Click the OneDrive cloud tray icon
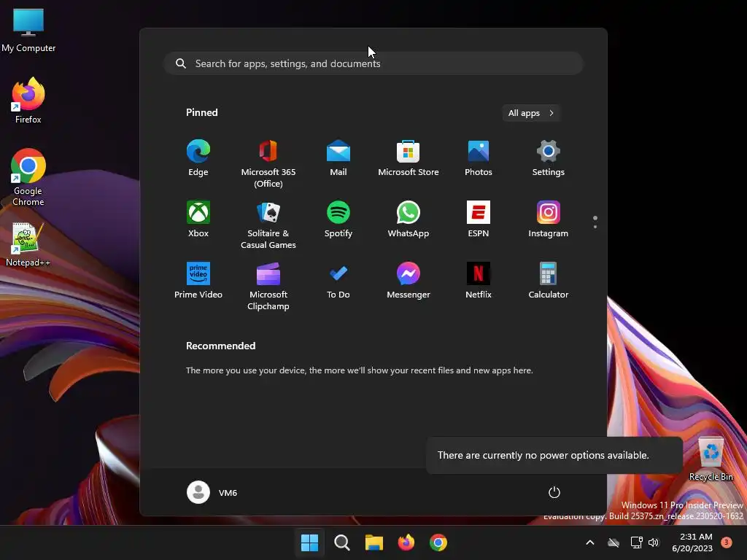Viewport: 747px width, 560px height. pyautogui.click(x=614, y=542)
